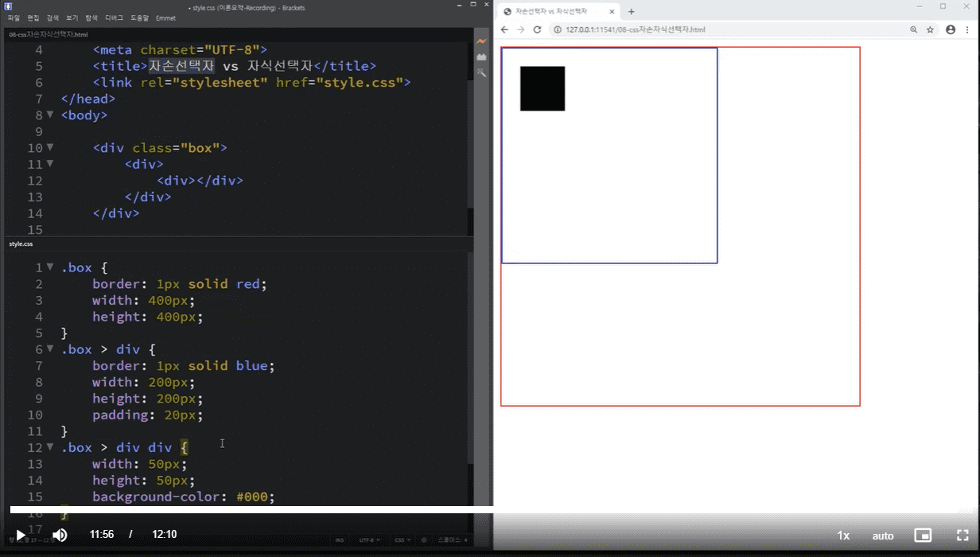Toggle the INS insert mode in status bar

[340, 540]
